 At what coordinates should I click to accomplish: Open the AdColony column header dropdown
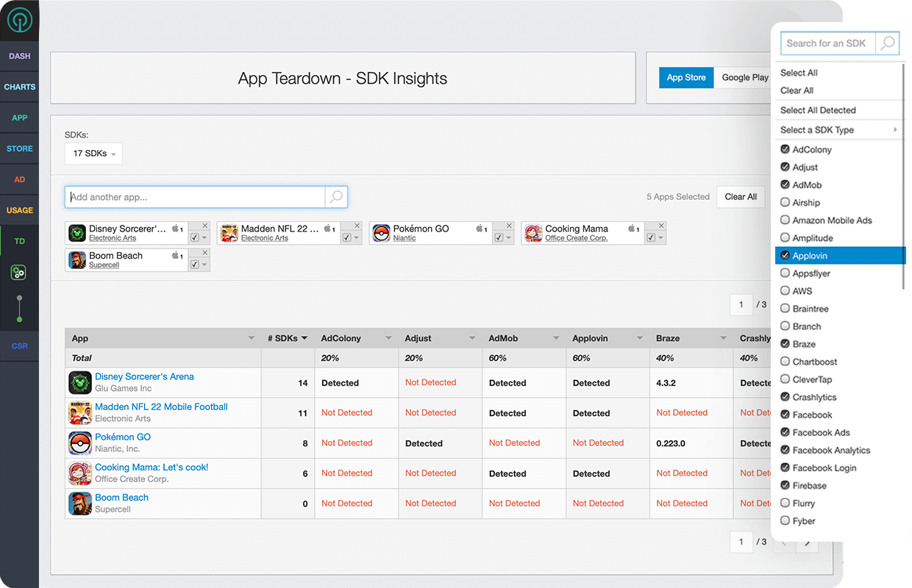point(388,338)
